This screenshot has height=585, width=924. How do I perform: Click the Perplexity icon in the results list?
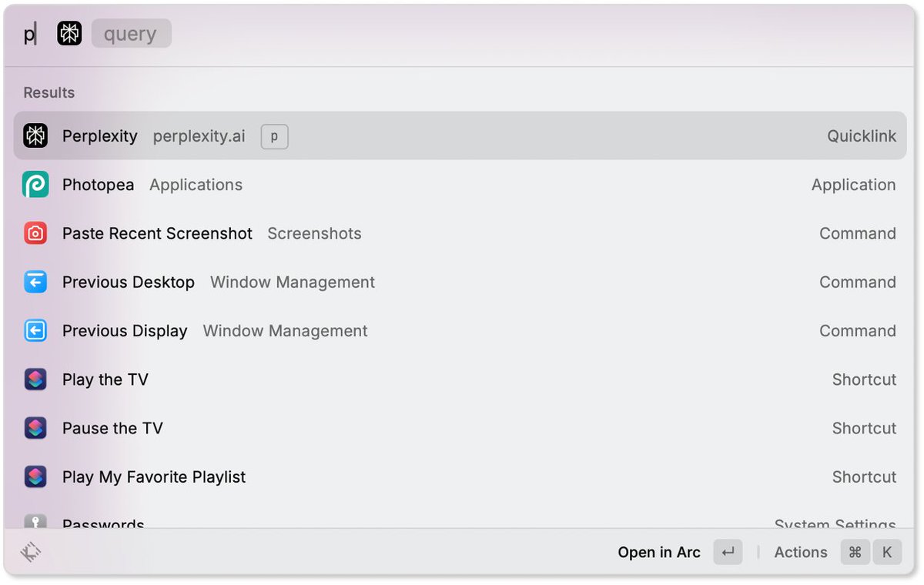35,135
